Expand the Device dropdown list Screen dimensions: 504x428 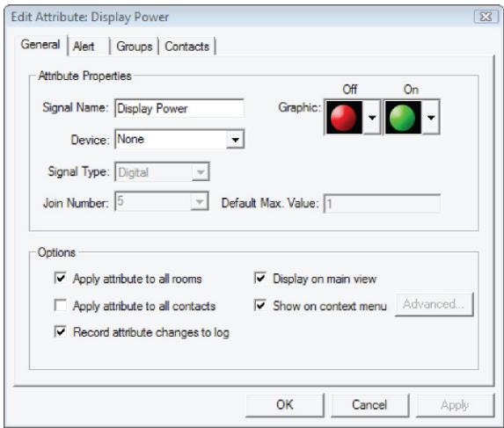[235, 140]
